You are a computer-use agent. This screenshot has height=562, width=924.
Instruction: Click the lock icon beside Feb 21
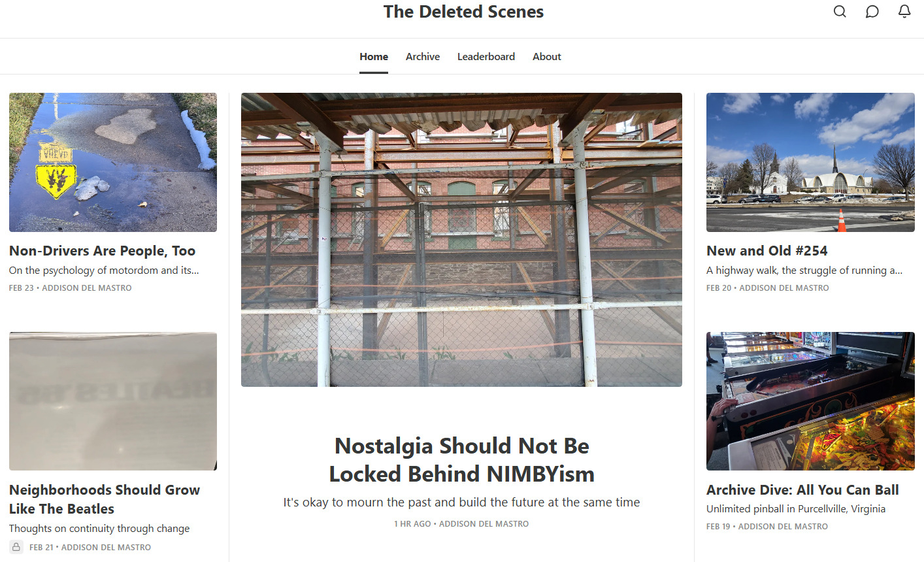click(x=16, y=547)
